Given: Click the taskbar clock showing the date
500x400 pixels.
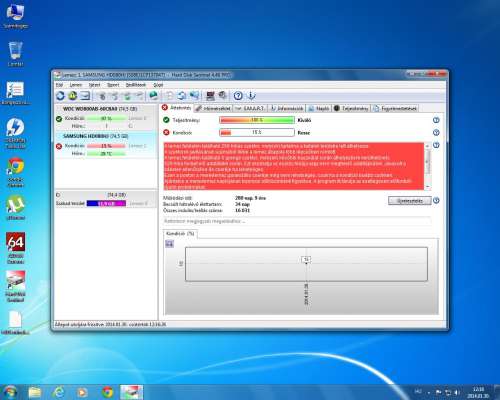Looking at the screenshot, I should [x=478, y=392].
